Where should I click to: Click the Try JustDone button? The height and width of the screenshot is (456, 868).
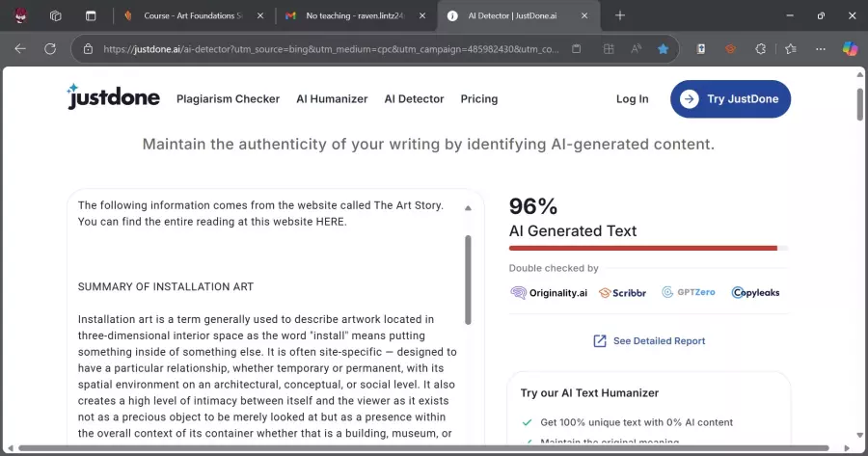click(x=731, y=99)
